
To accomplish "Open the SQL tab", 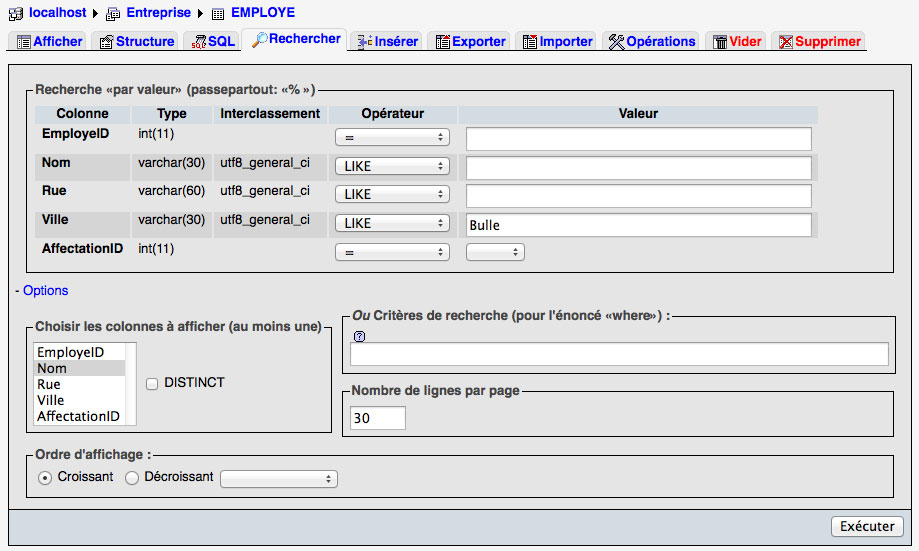I will (212, 41).
